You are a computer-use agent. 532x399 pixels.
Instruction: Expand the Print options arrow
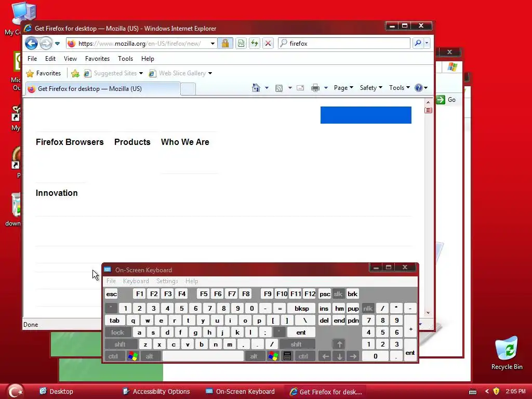coord(326,88)
